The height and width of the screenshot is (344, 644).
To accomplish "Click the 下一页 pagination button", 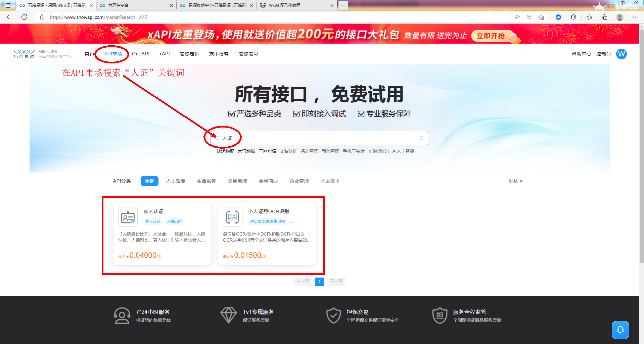I will pos(336,281).
